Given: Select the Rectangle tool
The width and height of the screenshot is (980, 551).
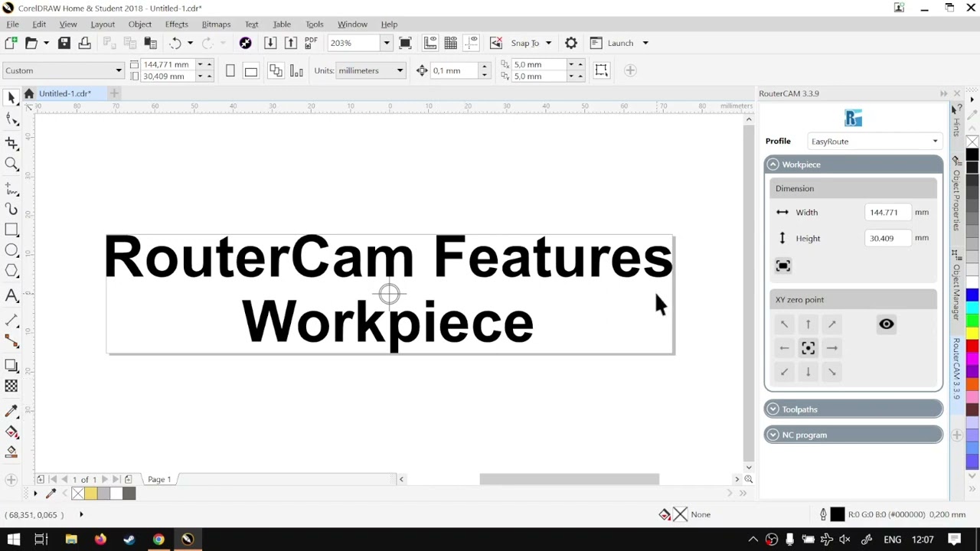Looking at the screenshot, I should 11,230.
